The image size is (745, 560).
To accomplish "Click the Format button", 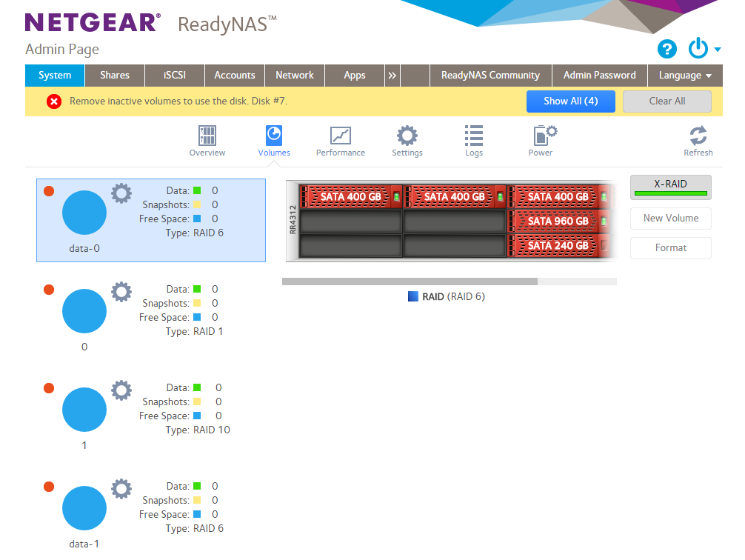I will coord(670,247).
